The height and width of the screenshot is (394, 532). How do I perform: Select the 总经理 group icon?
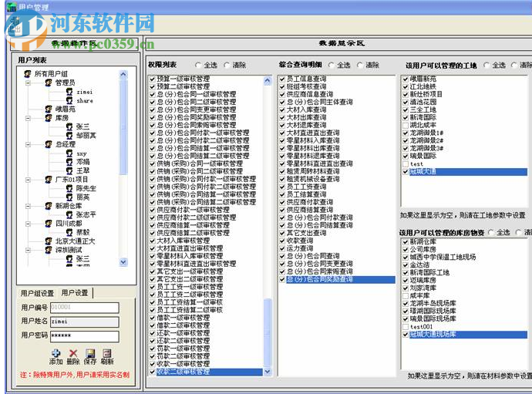click(49, 144)
